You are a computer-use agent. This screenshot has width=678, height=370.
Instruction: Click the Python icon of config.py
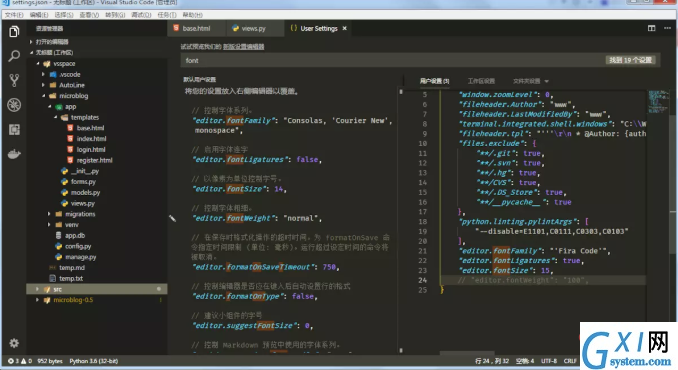pyautogui.click(x=59, y=246)
